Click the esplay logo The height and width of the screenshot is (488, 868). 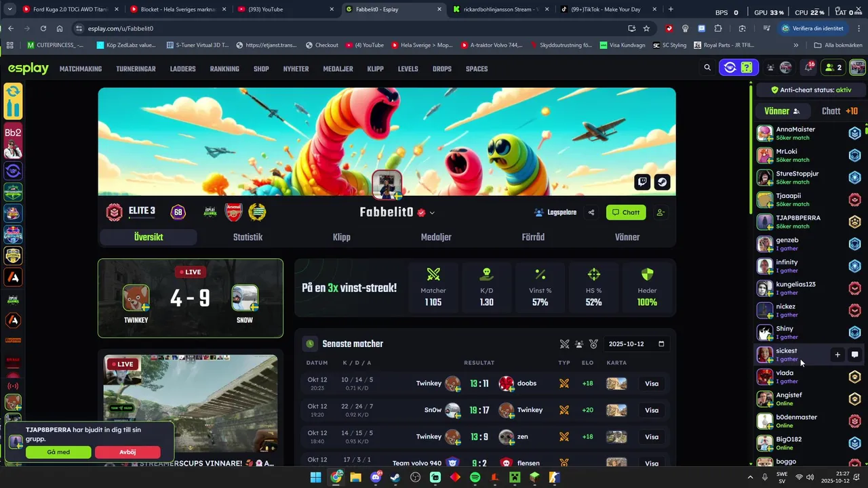coord(28,68)
